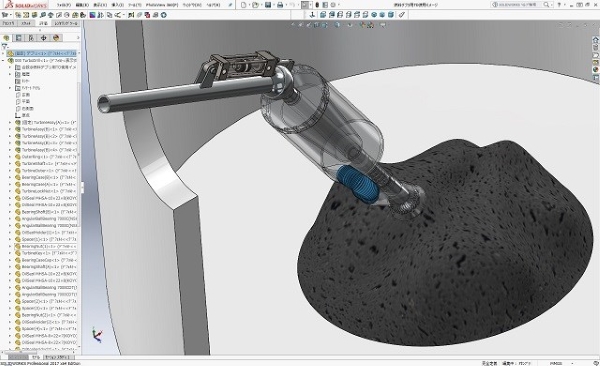
Task: Open the search box dropdown arrow
Action: point(551,5)
